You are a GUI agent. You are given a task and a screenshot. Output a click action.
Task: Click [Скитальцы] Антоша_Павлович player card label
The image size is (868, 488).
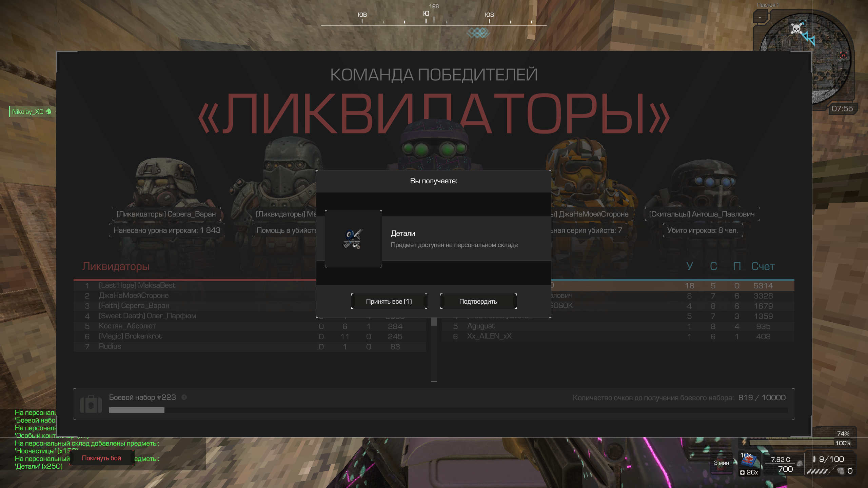tap(702, 214)
